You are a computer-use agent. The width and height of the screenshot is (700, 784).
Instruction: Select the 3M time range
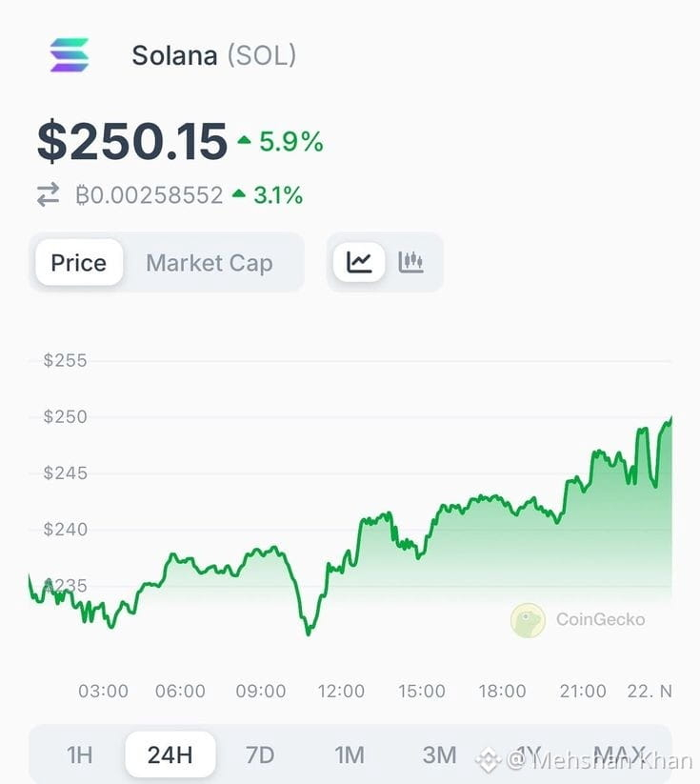[439, 755]
